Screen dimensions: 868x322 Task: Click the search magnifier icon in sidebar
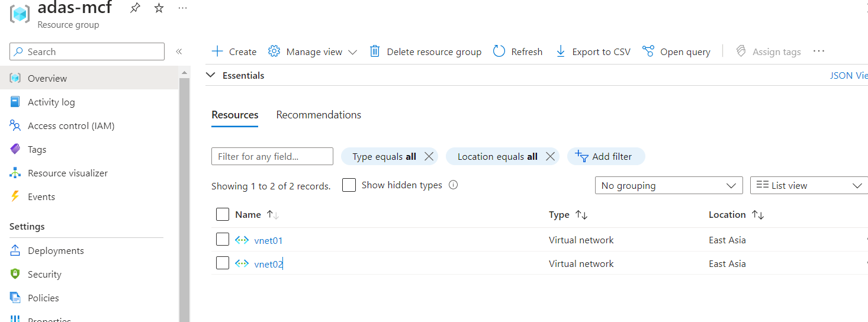20,51
